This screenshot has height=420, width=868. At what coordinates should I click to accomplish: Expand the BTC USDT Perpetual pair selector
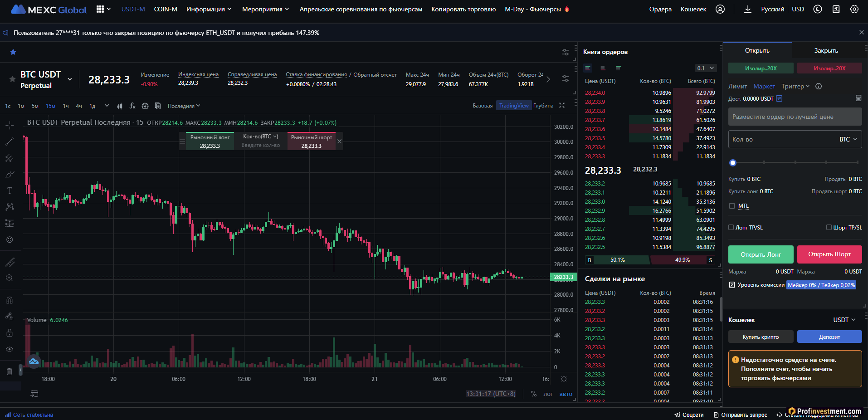(70, 79)
